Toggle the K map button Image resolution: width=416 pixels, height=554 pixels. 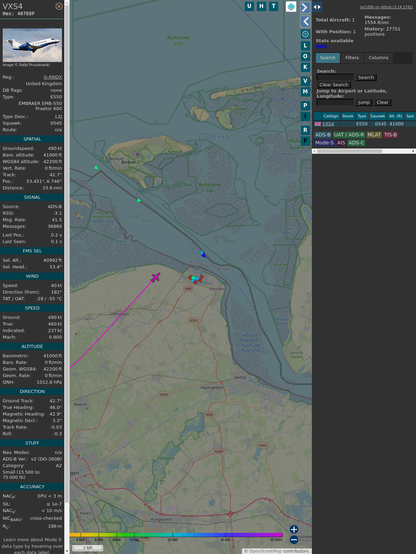pos(305,67)
